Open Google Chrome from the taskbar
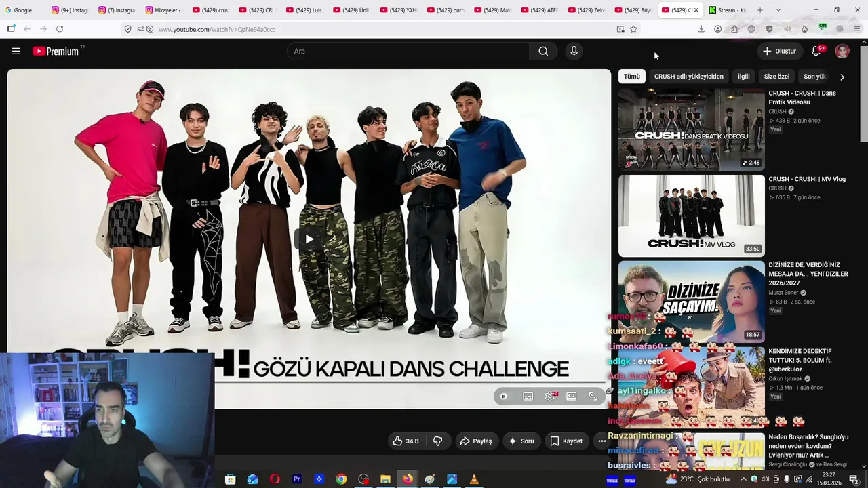 tap(341, 479)
